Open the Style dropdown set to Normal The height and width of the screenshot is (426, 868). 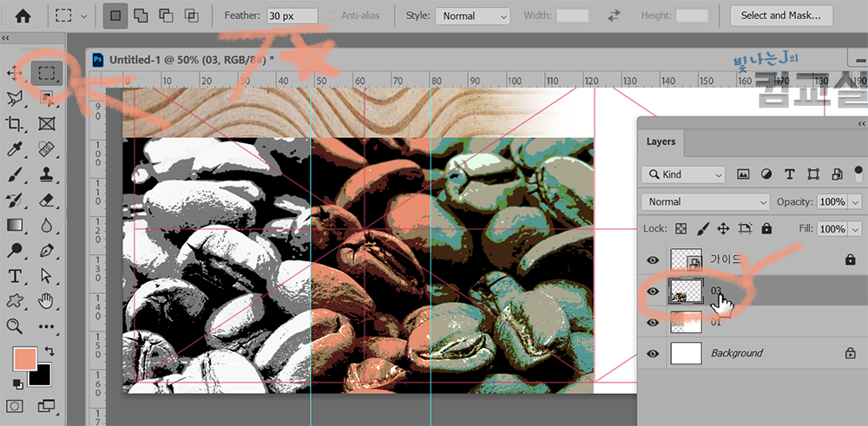point(473,16)
